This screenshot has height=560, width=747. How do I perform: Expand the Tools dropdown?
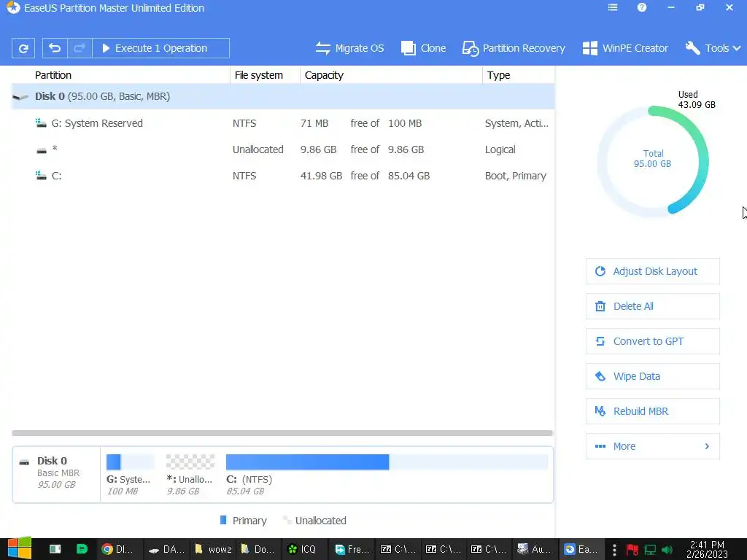[x=713, y=48]
